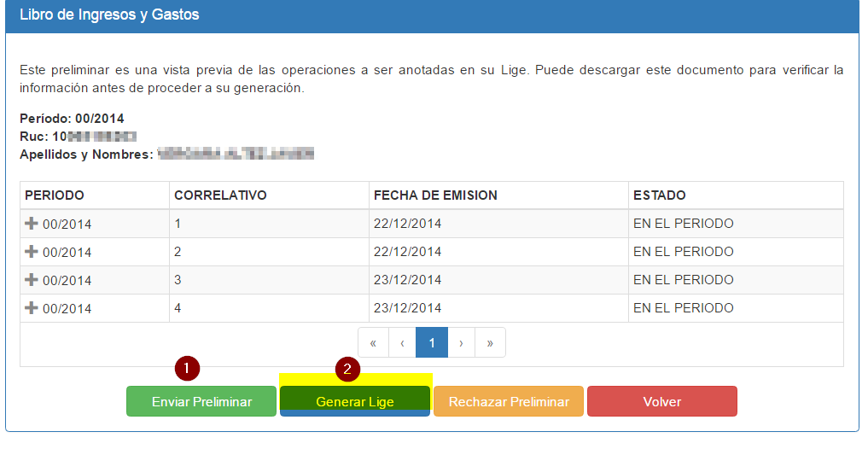Image resolution: width=868 pixels, height=449 pixels.
Task: Click the FECHA DE EMISION column header
Action: pyautogui.click(x=435, y=195)
